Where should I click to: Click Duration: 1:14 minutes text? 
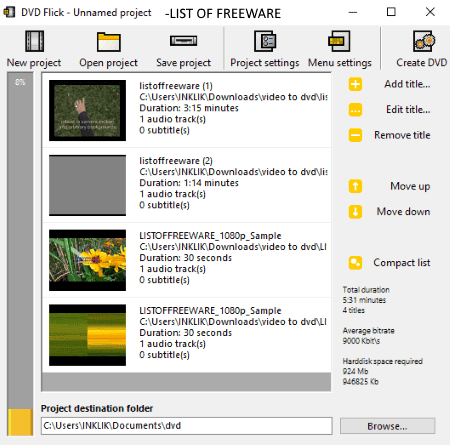(189, 183)
